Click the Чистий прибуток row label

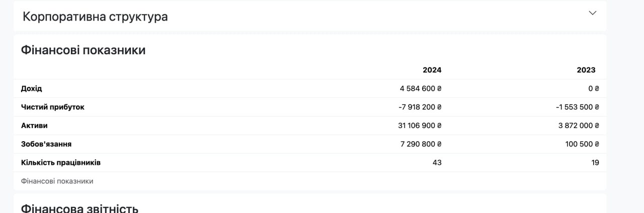[x=53, y=107]
